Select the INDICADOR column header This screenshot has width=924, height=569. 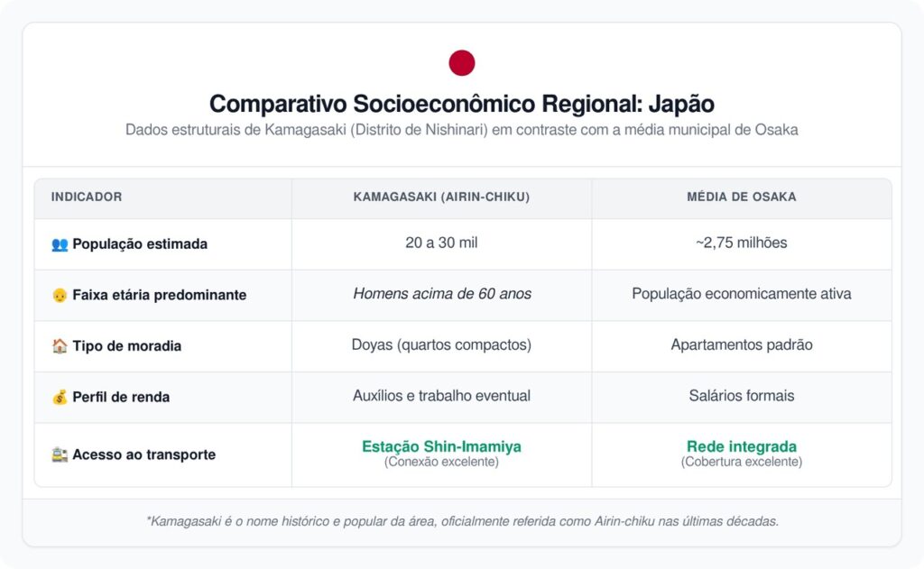click(87, 197)
